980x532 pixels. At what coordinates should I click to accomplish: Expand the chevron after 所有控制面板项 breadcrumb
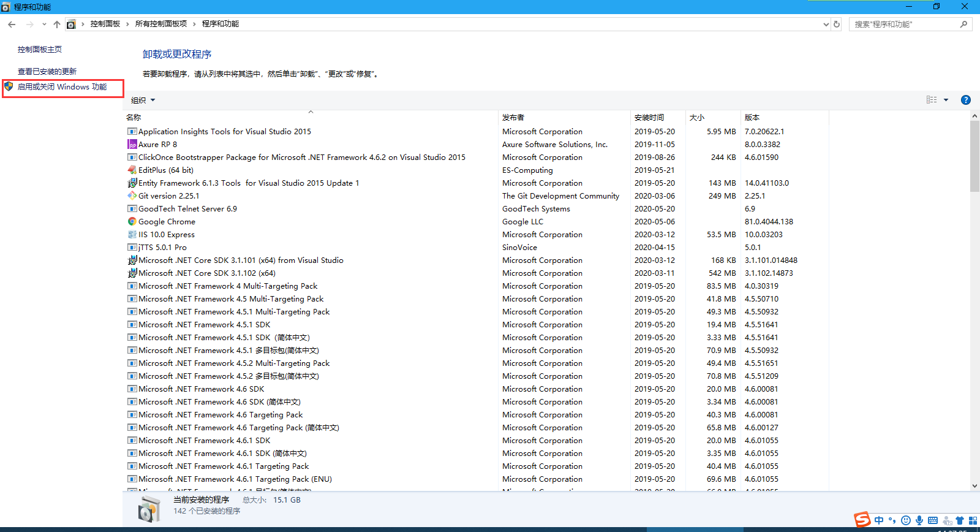194,25
